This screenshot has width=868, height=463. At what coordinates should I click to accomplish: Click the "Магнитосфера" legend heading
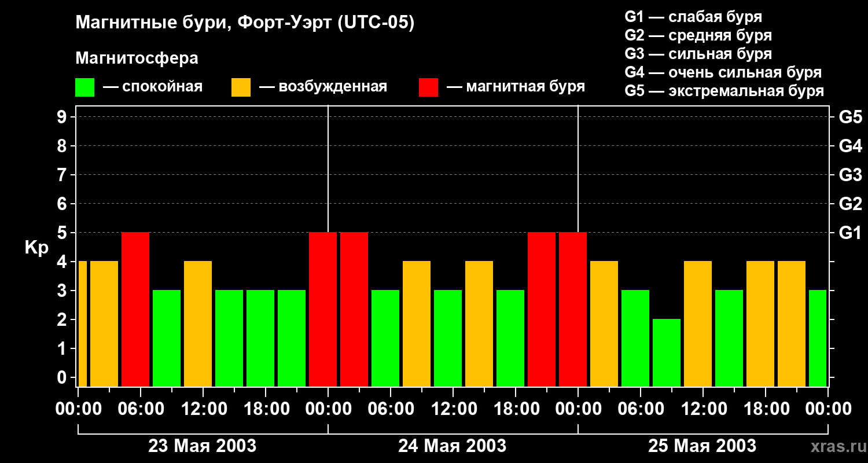click(137, 58)
